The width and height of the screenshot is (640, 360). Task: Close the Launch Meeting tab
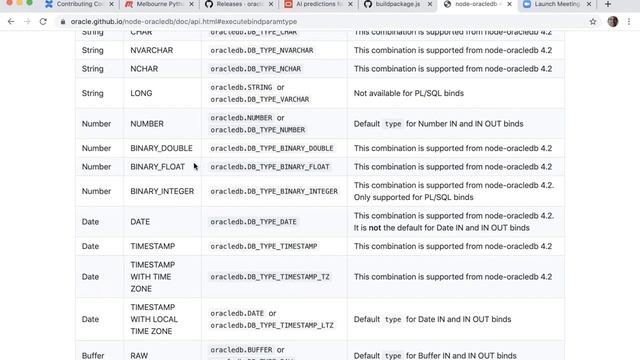(x=589, y=4)
